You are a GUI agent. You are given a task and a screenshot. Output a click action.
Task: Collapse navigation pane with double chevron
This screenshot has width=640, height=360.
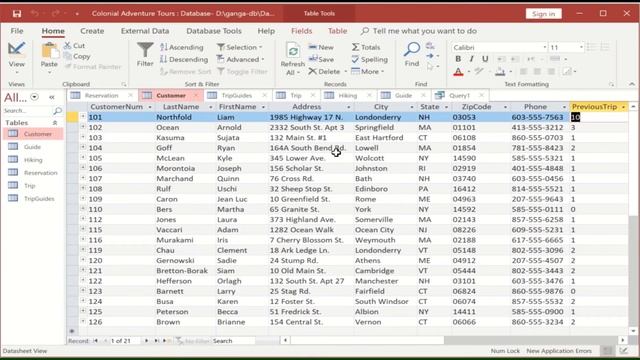click(x=52, y=97)
